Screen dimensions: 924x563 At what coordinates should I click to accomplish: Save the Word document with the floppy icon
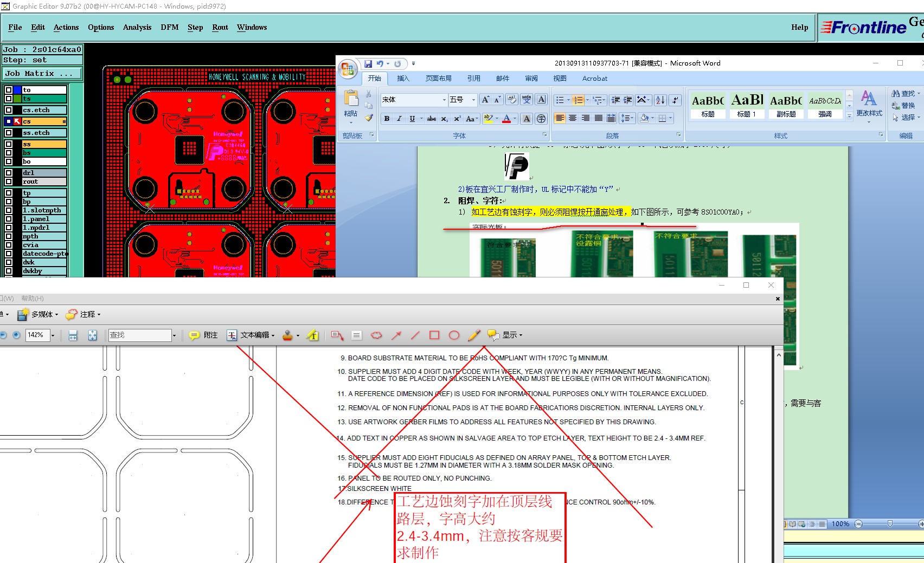pyautogui.click(x=368, y=64)
